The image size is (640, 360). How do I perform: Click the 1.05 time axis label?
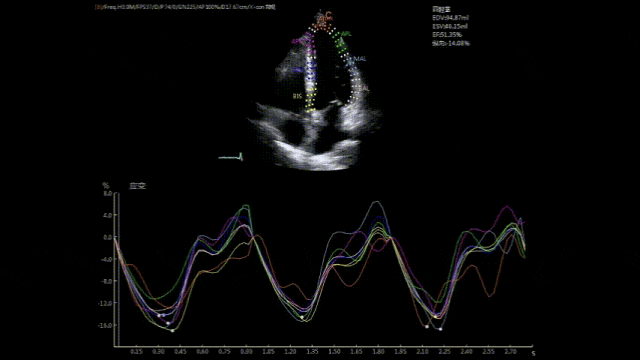pos(269,352)
